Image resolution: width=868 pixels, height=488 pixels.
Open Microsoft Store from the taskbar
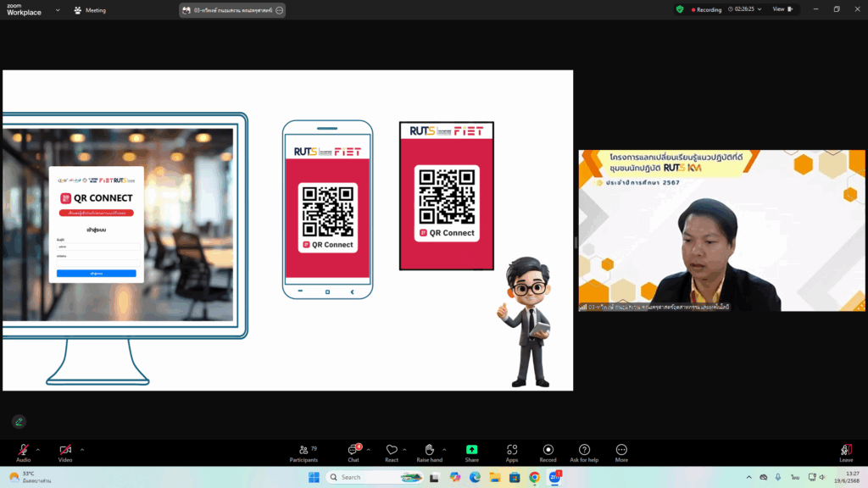515,478
